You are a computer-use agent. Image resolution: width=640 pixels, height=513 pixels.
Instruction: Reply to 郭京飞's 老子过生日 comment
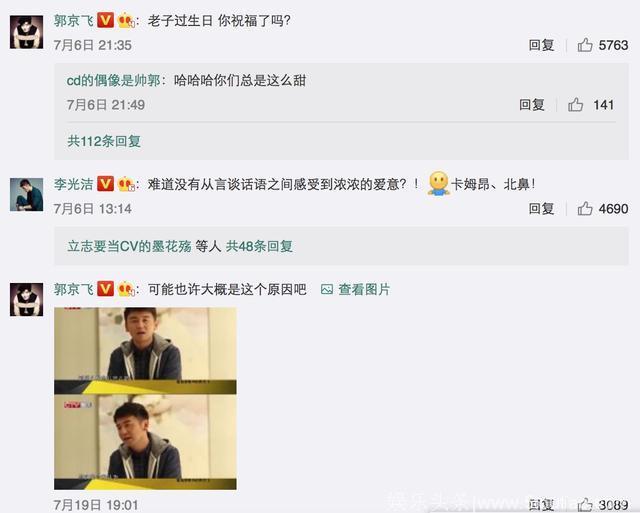(x=541, y=45)
